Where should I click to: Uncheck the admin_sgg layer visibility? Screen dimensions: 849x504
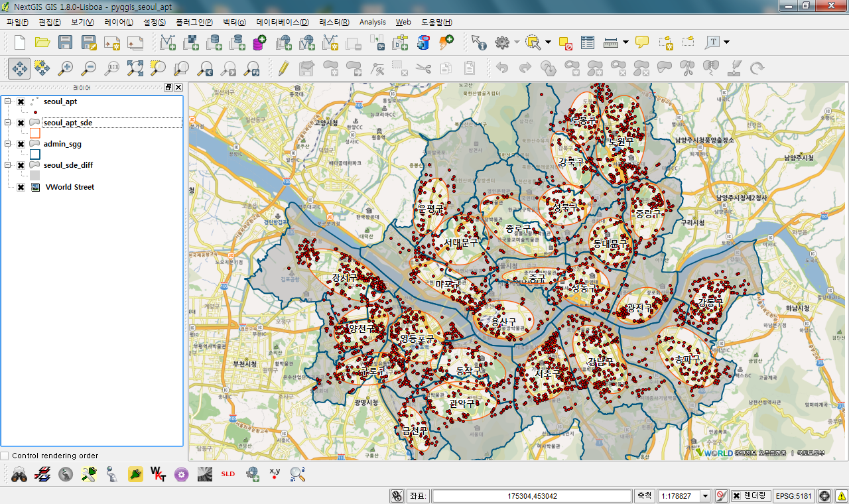click(x=21, y=144)
